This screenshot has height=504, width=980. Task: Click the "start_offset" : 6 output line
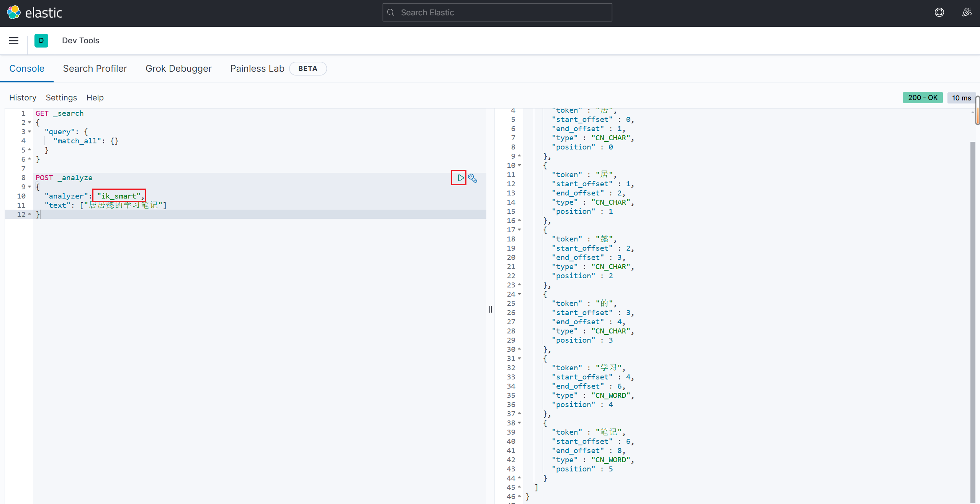[593, 442]
